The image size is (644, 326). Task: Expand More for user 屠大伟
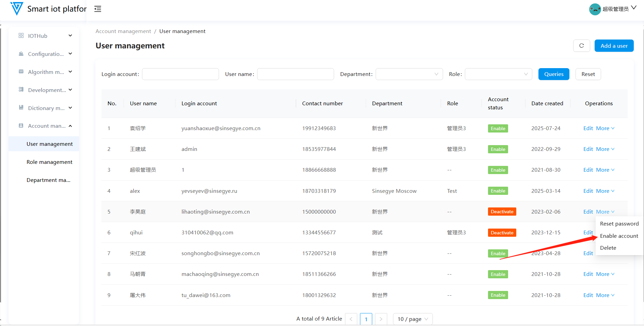click(x=605, y=295)
